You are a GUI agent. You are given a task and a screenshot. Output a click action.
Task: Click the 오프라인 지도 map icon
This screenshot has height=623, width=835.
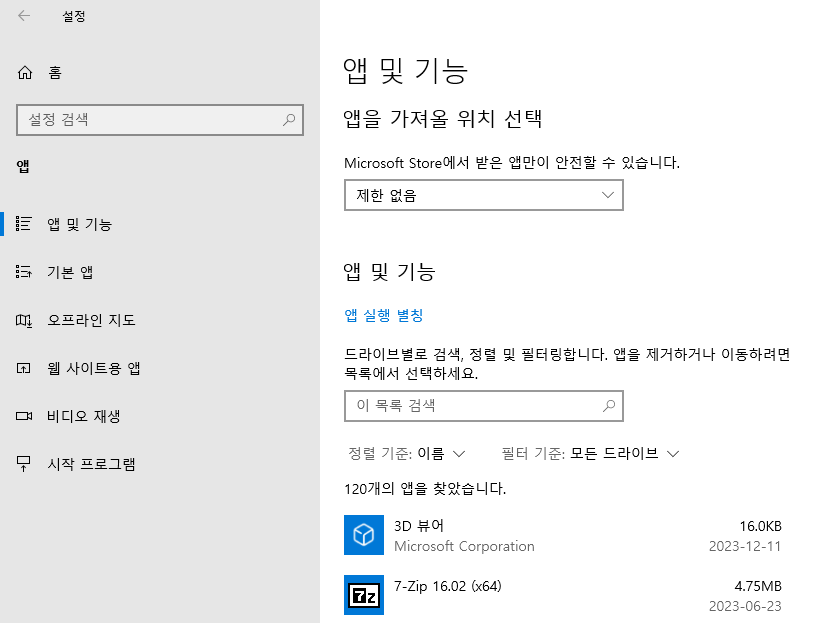click(x=23, y=320)
